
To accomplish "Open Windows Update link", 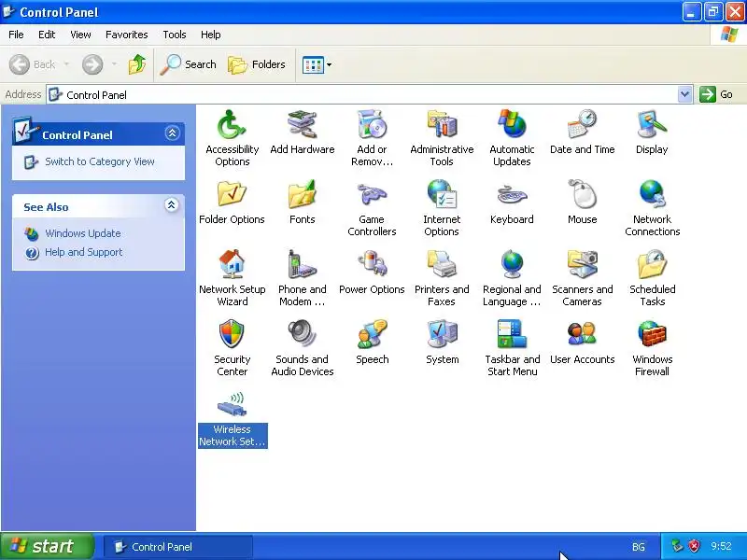I will pos(83,233).
